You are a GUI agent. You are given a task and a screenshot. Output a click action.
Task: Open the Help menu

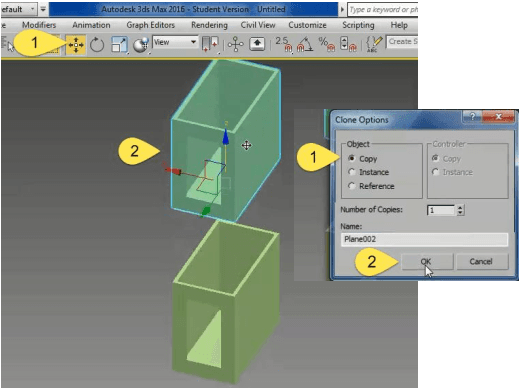(399, 25)
